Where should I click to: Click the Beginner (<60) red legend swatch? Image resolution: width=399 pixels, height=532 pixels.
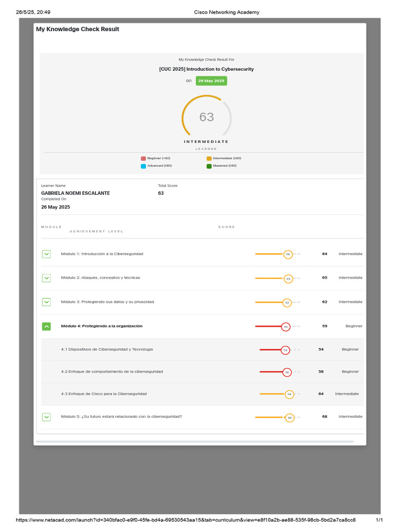[x=143, y=158]
